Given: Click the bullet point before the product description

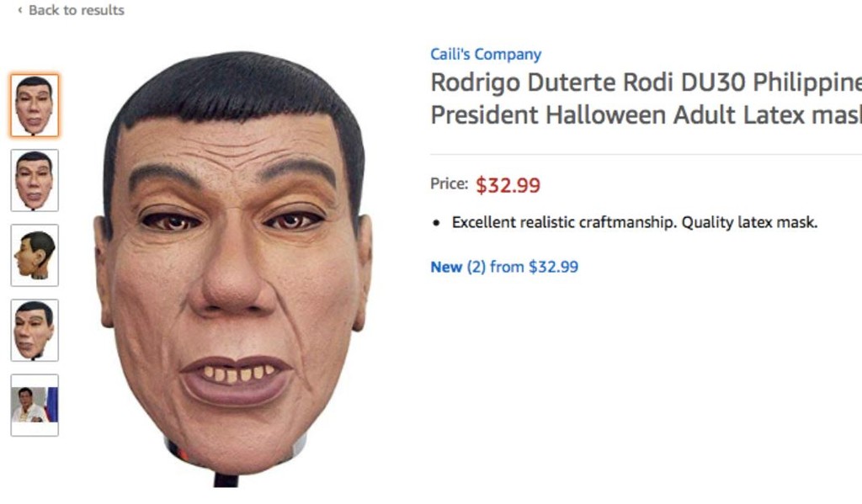Looking at the screenshot, I should pos(436,224).
